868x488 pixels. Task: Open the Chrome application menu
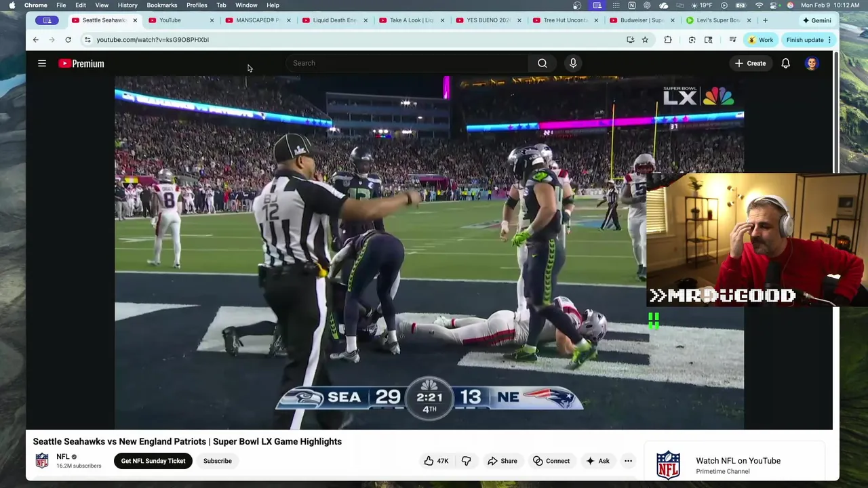(x=36, y=5)
